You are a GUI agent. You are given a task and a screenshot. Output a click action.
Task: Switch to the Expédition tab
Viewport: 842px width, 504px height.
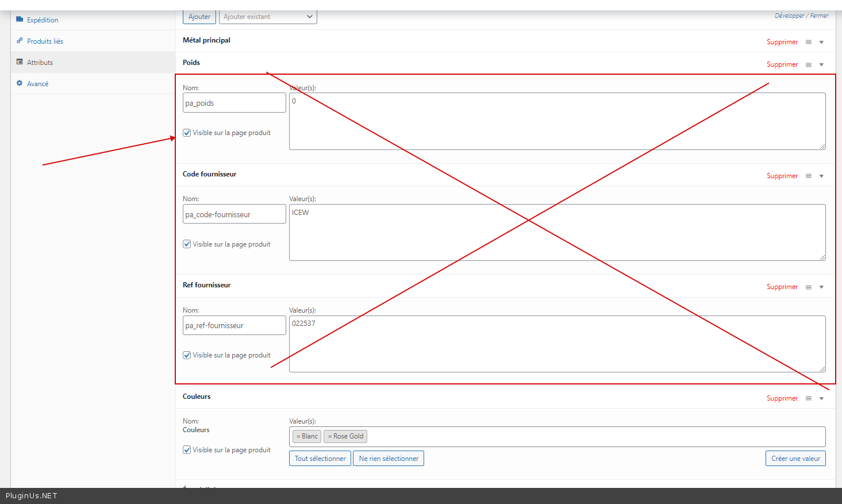[x=43, y=20]
